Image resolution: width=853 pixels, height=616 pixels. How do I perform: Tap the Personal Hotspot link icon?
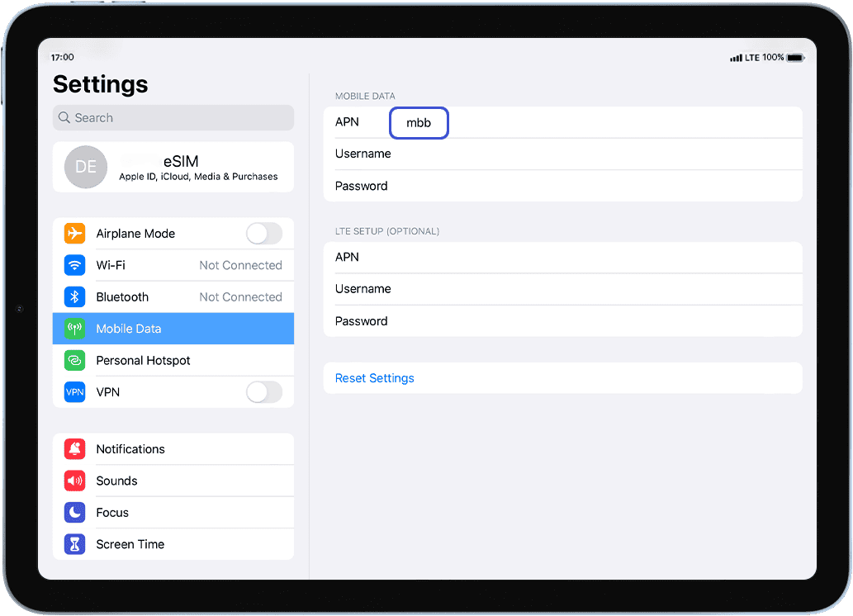coord(75,361)
